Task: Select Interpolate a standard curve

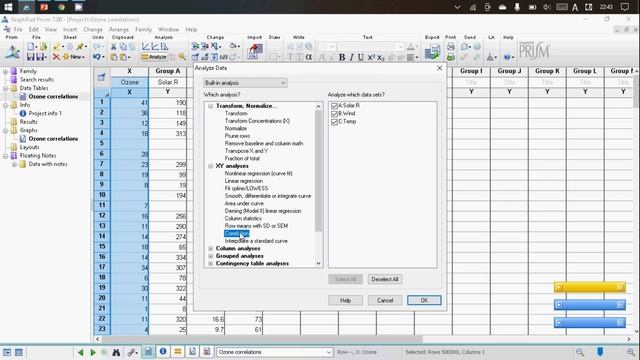Action: tap(256, 241)
